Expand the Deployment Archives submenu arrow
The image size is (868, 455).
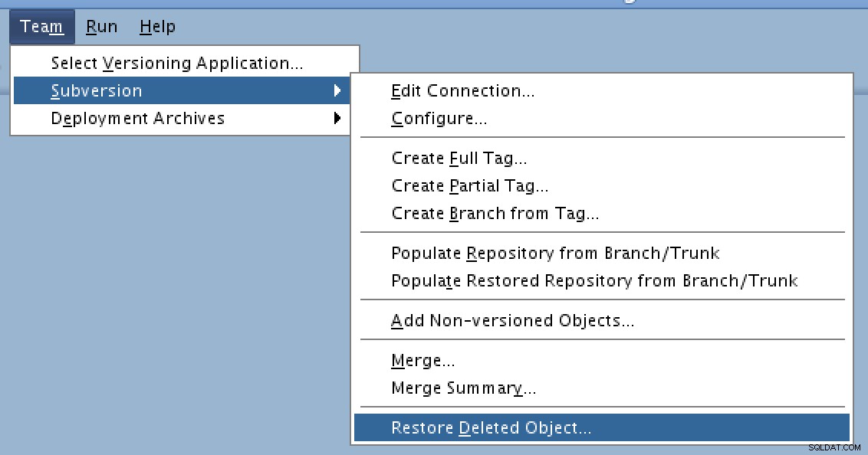[337, 118]
